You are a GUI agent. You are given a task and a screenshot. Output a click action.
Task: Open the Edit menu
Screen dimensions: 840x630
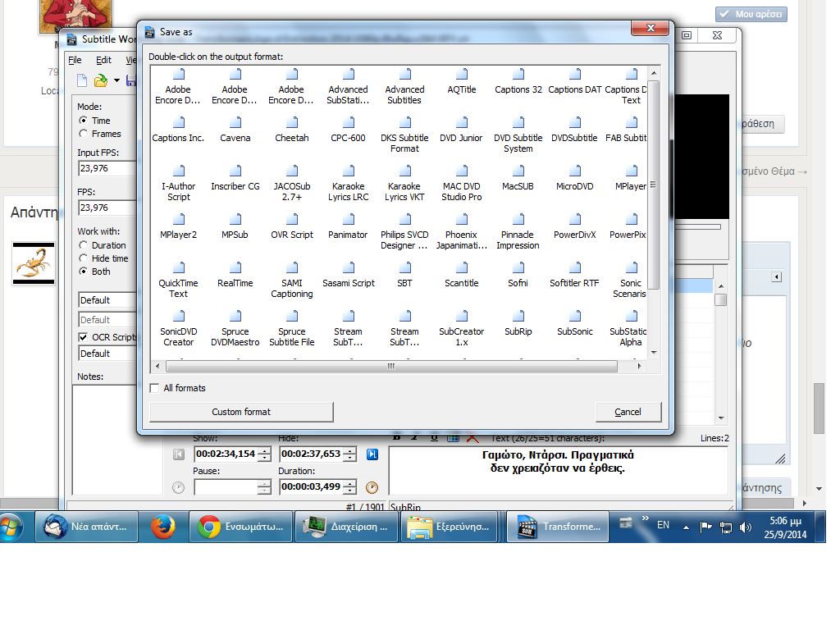(x=103, y=60)
